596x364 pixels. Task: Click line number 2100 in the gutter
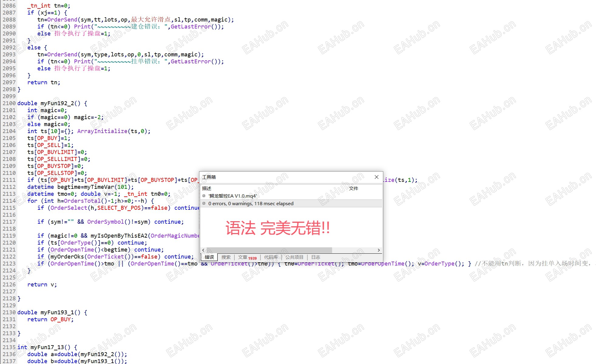point(9,103)
